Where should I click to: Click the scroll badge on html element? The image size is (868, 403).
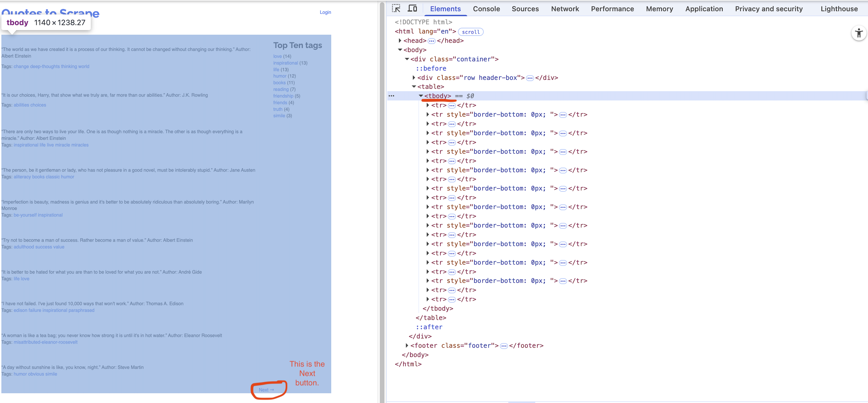coord(471,32)
